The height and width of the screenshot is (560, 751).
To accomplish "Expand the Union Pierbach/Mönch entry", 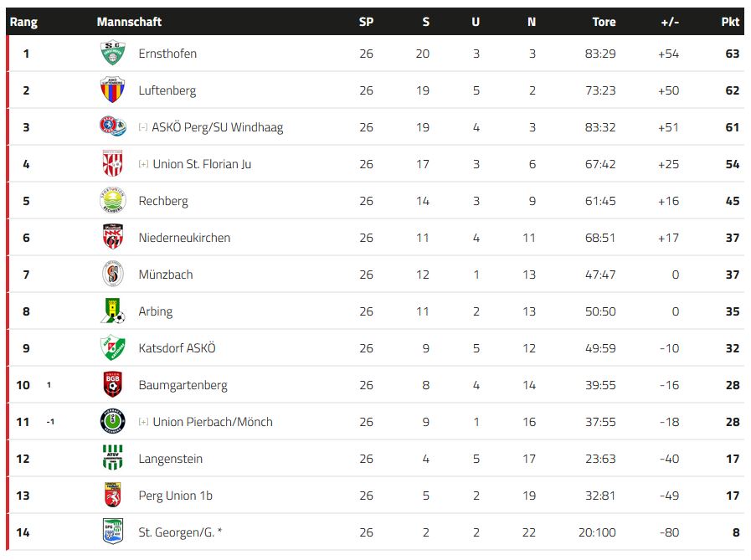I will 143,422.
